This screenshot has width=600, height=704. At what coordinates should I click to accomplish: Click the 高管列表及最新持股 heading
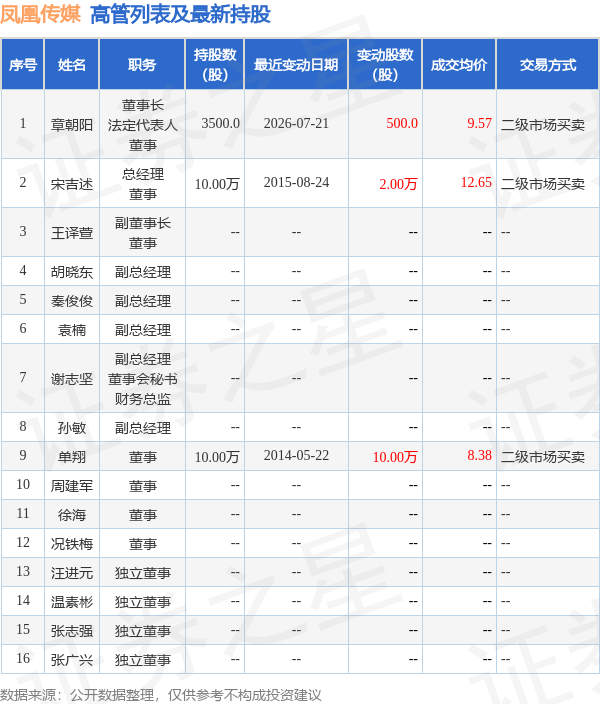tap(181, 14)
